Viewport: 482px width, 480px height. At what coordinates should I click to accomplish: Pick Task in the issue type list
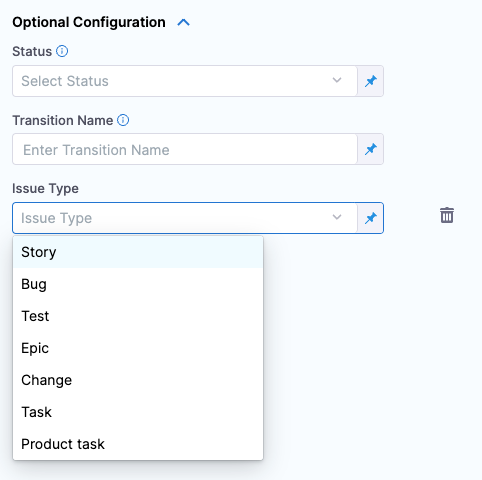(x=138, y=412)
